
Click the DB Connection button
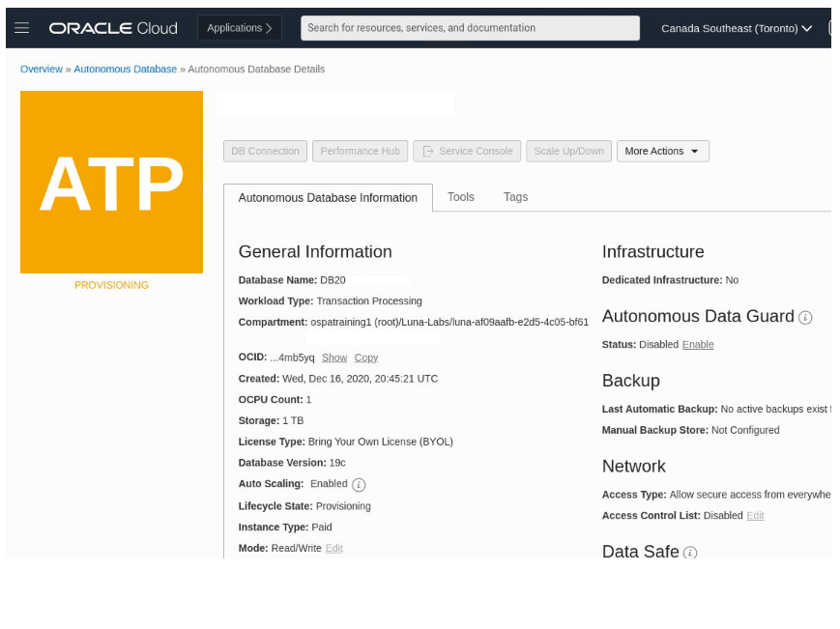pos(265,151)
